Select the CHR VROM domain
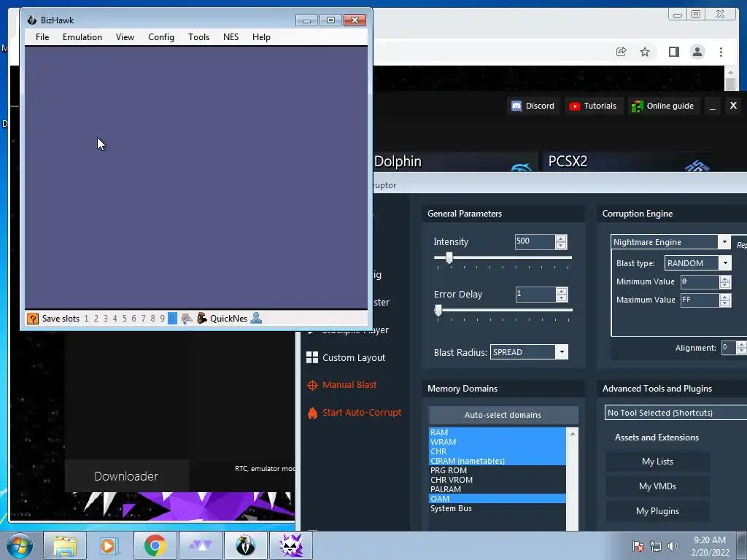The image size is (747, 560). [498, 480]
